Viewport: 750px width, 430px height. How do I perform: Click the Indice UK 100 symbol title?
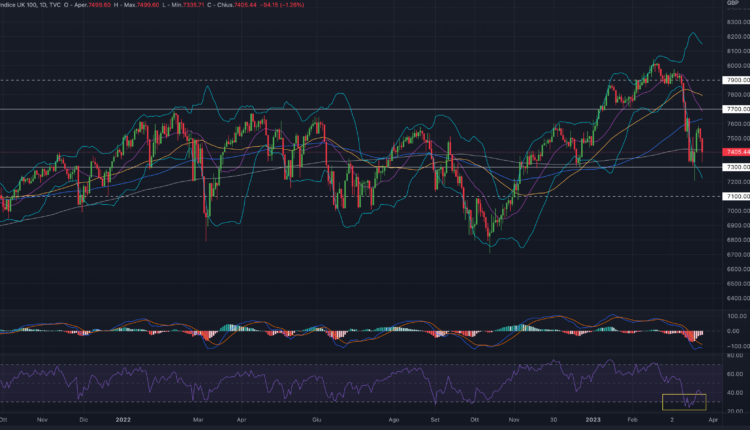tap(22, 6)
